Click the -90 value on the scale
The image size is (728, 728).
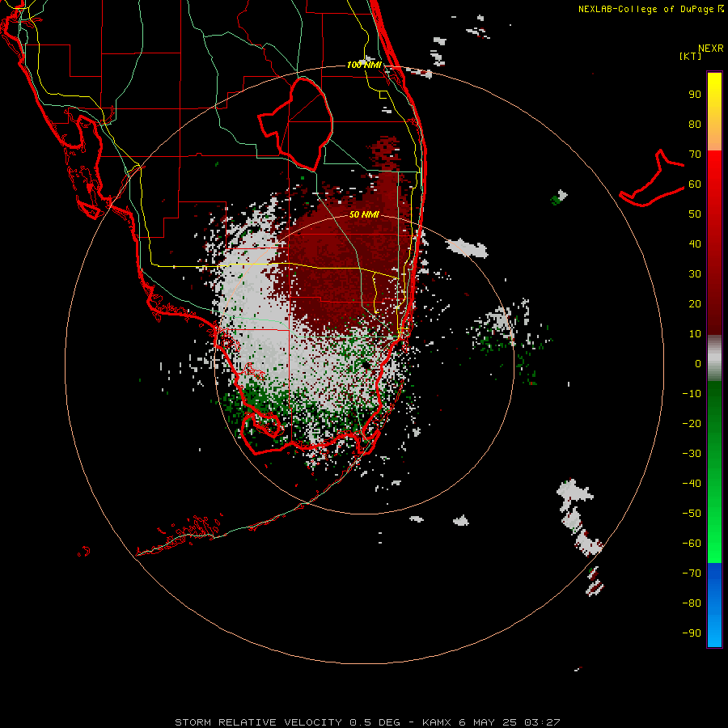pyautogui.click(x=692, y=633)
